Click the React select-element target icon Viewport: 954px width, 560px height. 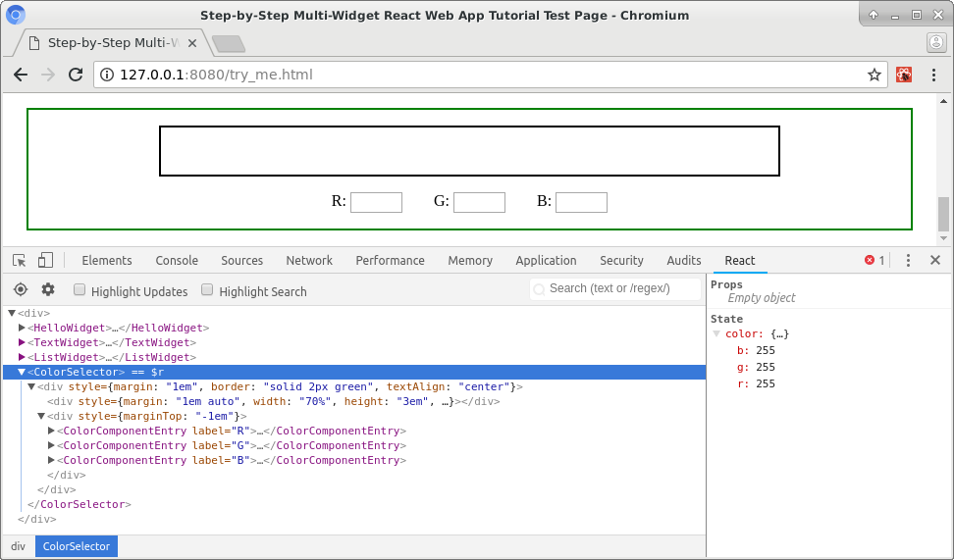tap(21, 289)
